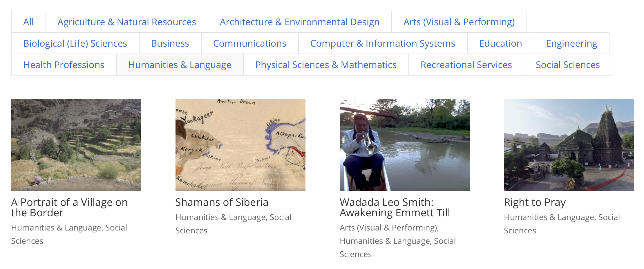644x269 pixels.
Task: Open Architecture & Environmental Design category
Action: [x=300, y=22]
